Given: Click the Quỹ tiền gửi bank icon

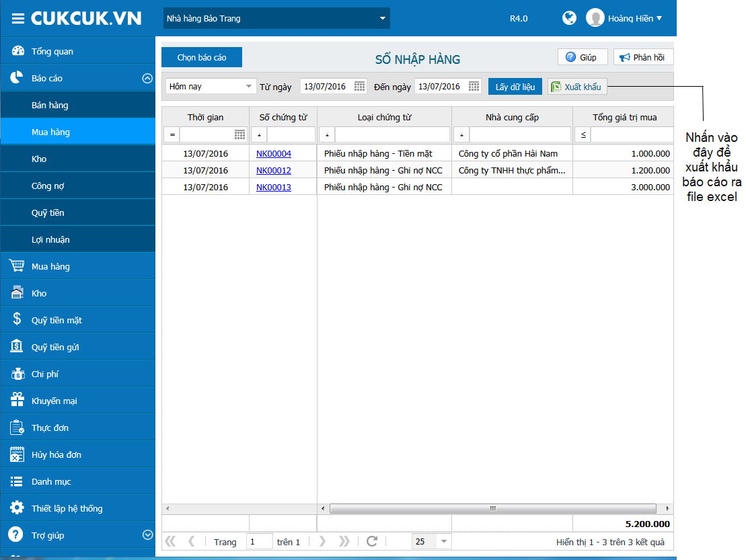Looking at the screenshot, I should point(17,346).
